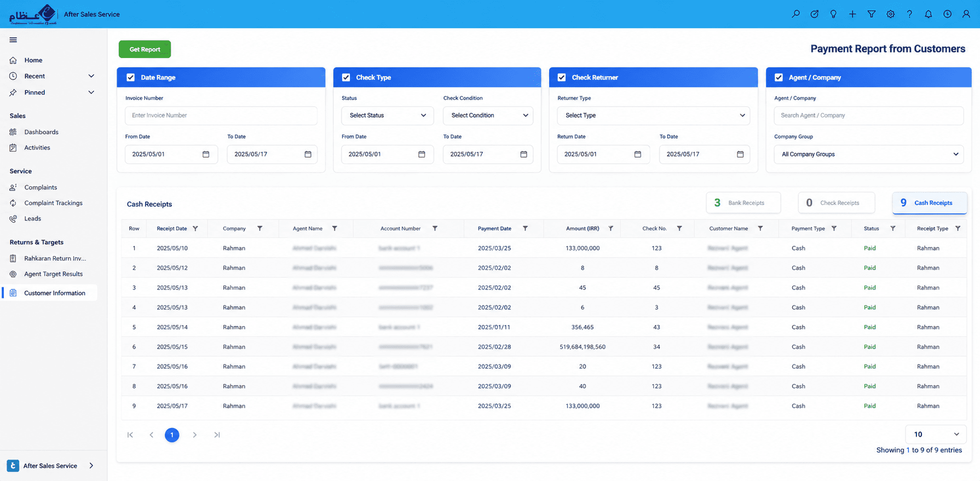Open the user profile icon

tap(966, 14)
